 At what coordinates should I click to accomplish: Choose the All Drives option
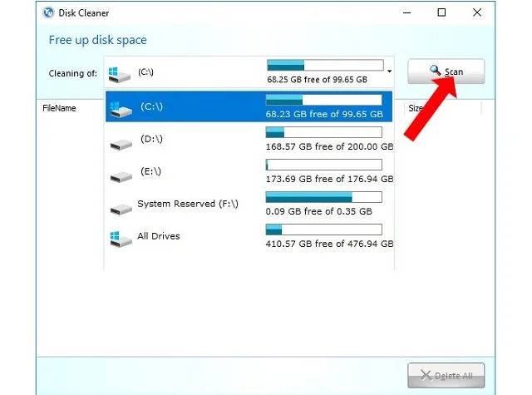pos(249,236)
